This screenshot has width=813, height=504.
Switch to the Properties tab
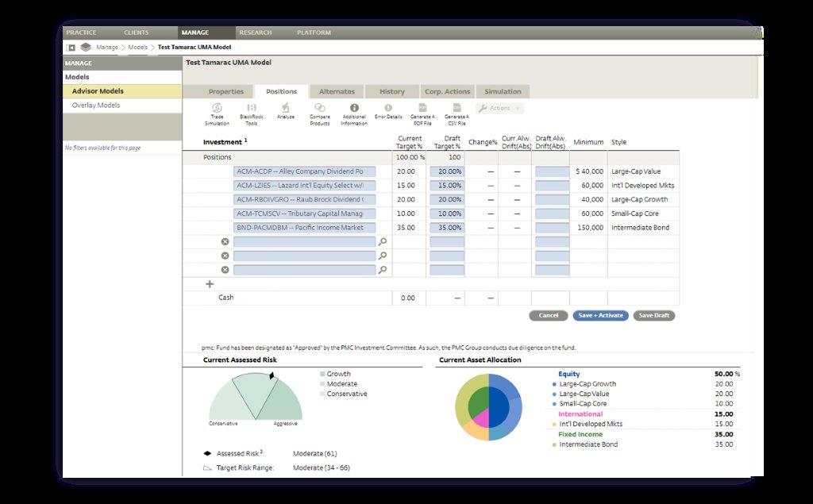point(226,91)
